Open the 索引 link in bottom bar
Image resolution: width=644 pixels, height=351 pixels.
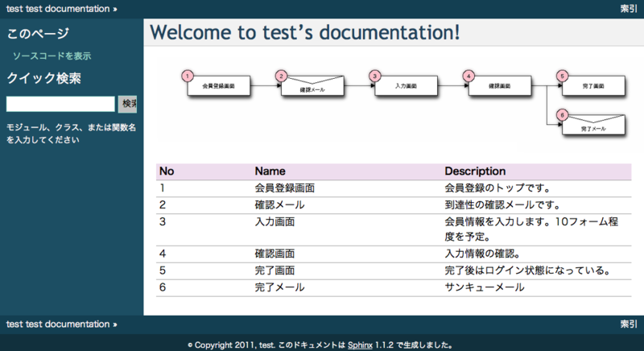pos(629,324)
